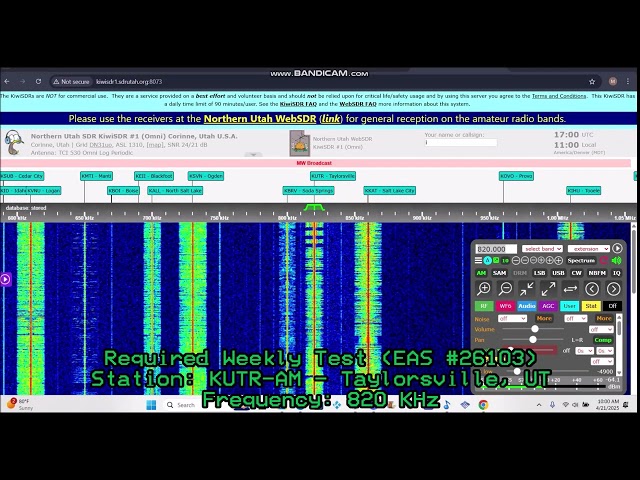Click the browser back arrow
This screenshot has width=640, height=480.
[x=7, y=82]
